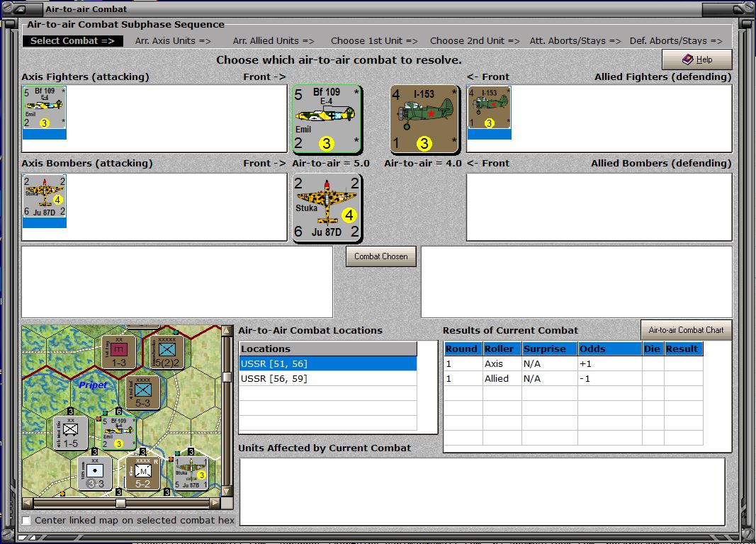This screenshot has height=544, width=756.
Task: Click the 1-5 unit counter on map
Action: (x=70, y=433)
